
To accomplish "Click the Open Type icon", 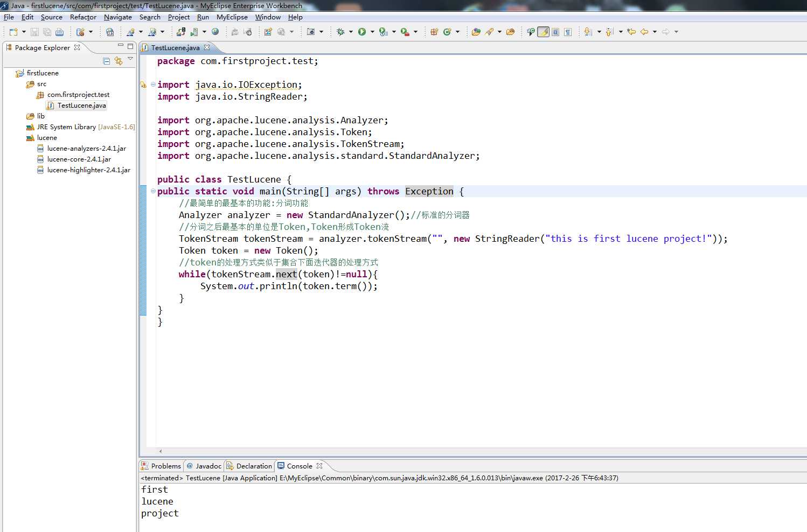I will (x=476, y=32).
